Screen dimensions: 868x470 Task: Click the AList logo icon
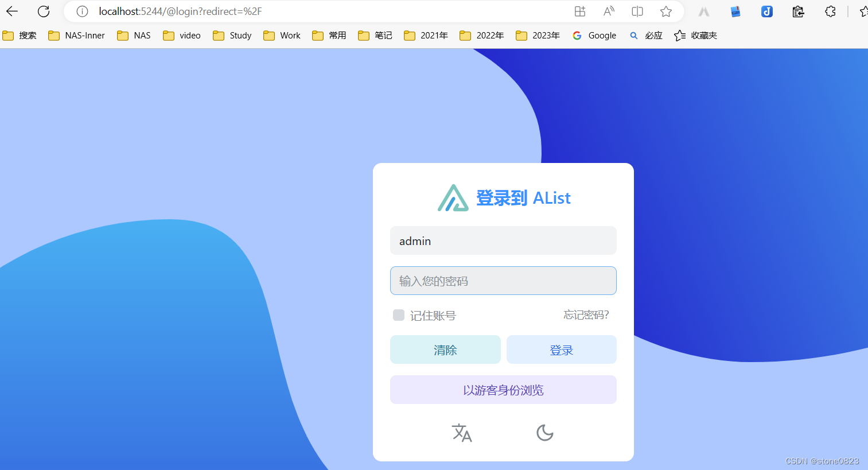(x=453, y=198)
